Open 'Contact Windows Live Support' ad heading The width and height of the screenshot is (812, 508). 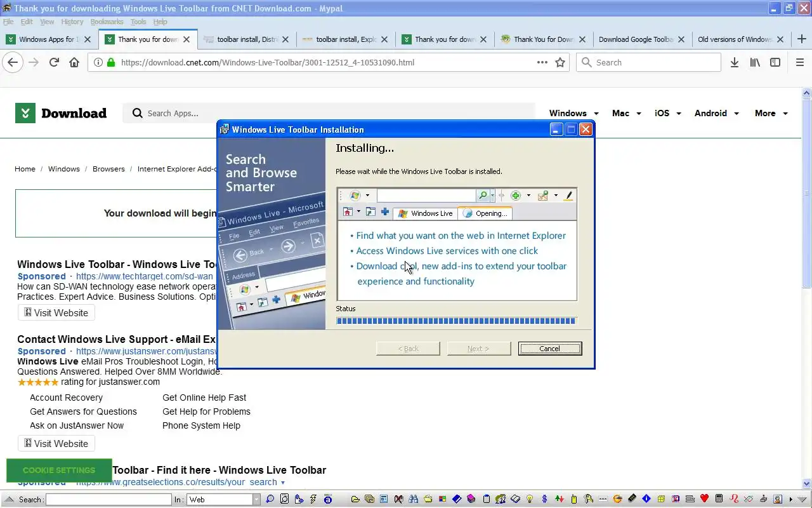[x=117, y=339]
